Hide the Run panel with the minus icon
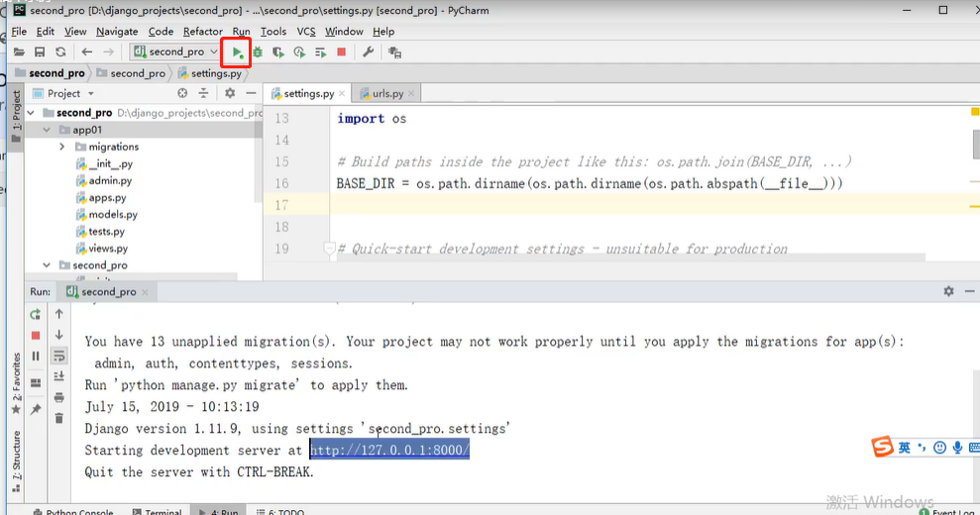Image resolution: width=980 pixels, height=515 pixels. 969,291
